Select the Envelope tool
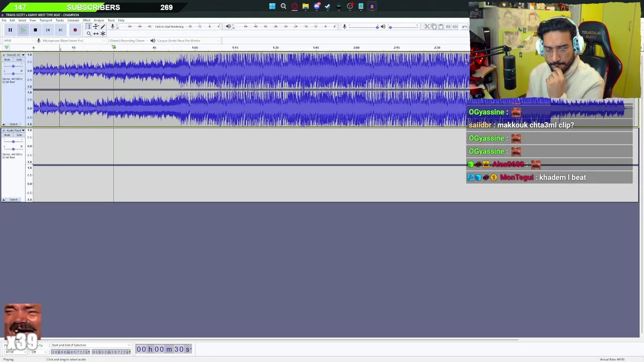This screenshot has height=362, width=644. pyautogui.click(x=96, y=26)
